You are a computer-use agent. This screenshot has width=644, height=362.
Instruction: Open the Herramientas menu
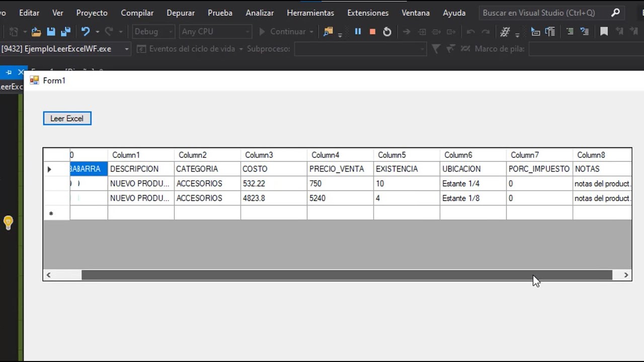310,13
